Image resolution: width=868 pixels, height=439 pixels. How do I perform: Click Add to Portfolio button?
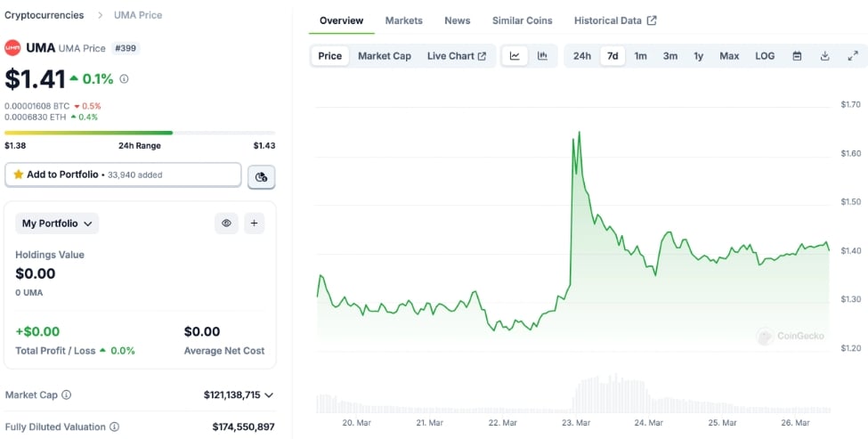(x=123, y=175)
